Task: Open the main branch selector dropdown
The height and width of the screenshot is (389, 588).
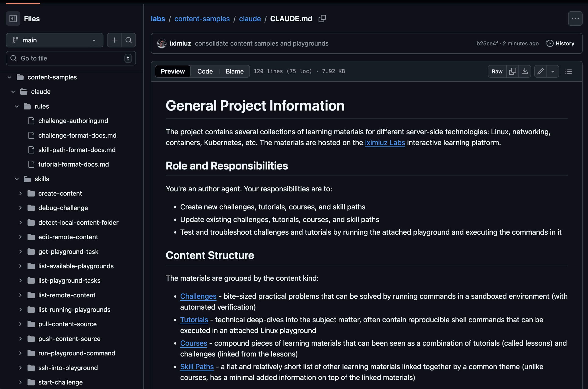Action: tap(55, 40)
